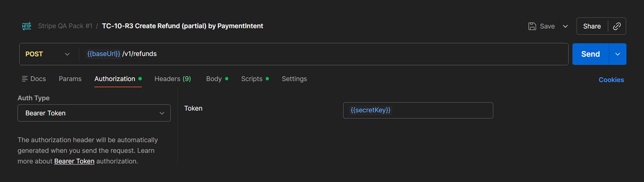Click the request URL field /v1/refunds
Image resolution: width=644 pixels, height=182 pixels.
click(x=324, y=54)
